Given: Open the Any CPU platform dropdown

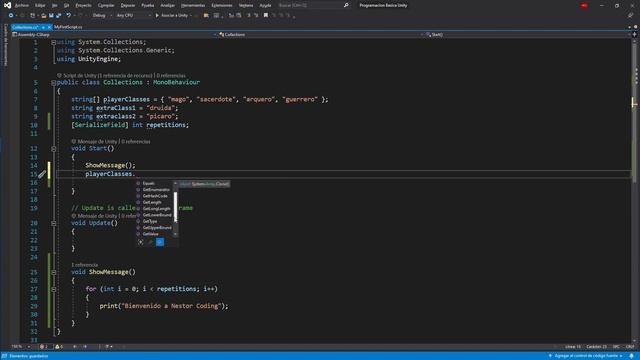Looking at the screenshot, I should click(x=133, y=16).
